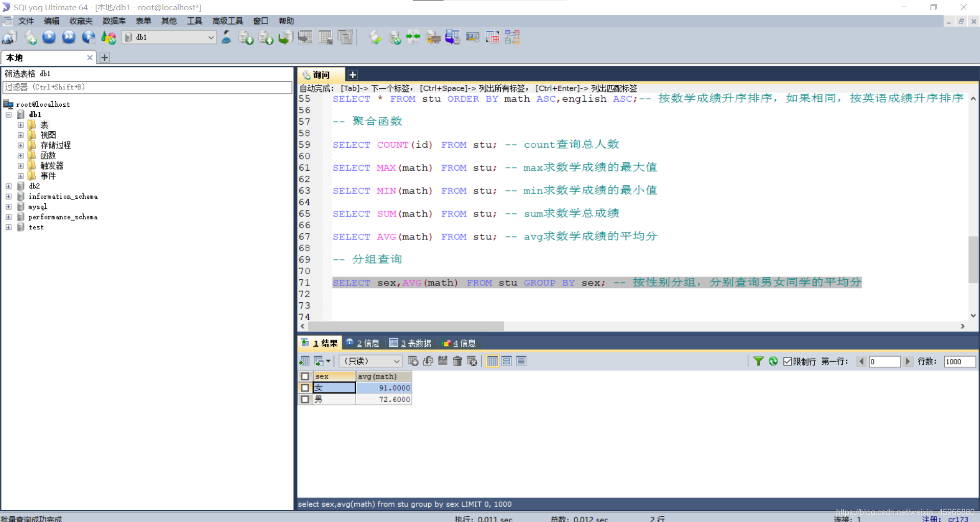Click the refresh object browser icon
This screenshot has width=980, height=522.
[x=109, y=37]
